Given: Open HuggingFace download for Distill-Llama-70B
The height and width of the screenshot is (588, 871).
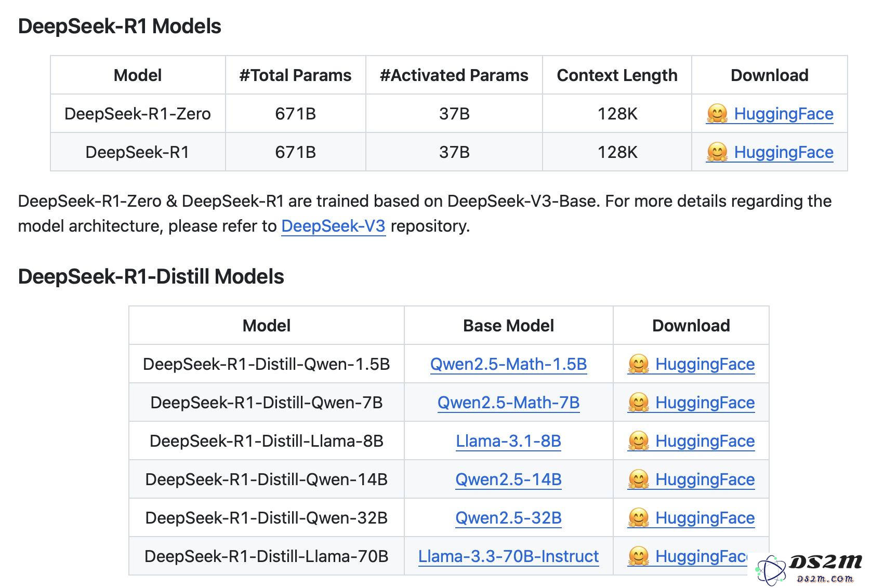Looking at the screenshot, I should tap(689, 556).
